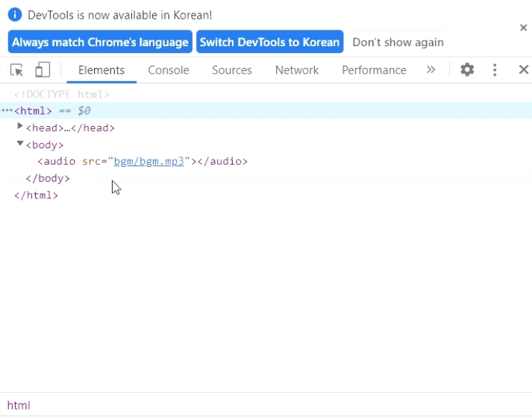The height and width of the screenshot is (419, 532).
Task: Switch to the Elements tab
Action: pos(101,70)
